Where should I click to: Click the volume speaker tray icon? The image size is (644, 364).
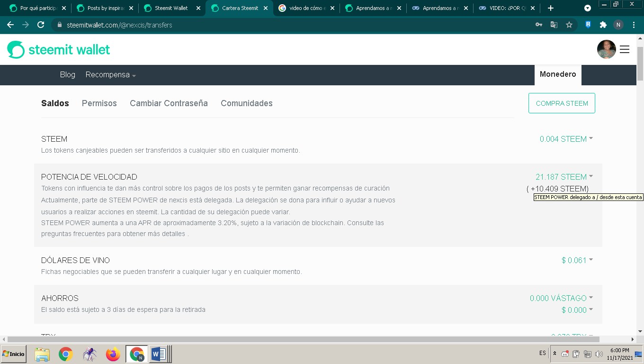599,354
